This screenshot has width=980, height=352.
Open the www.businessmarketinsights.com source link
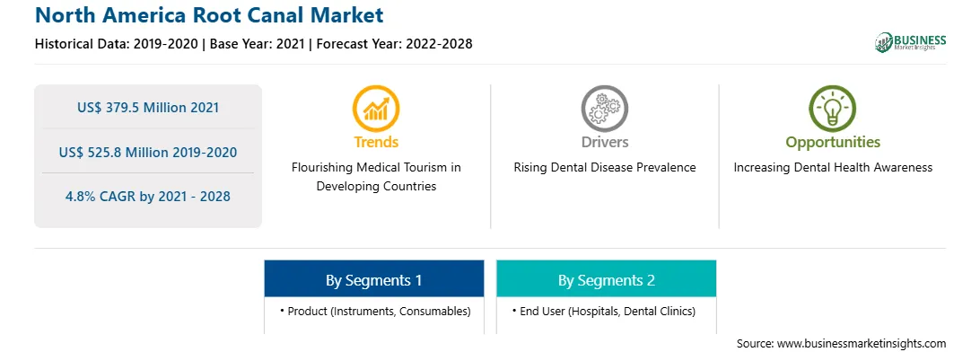tap(862, 343)
